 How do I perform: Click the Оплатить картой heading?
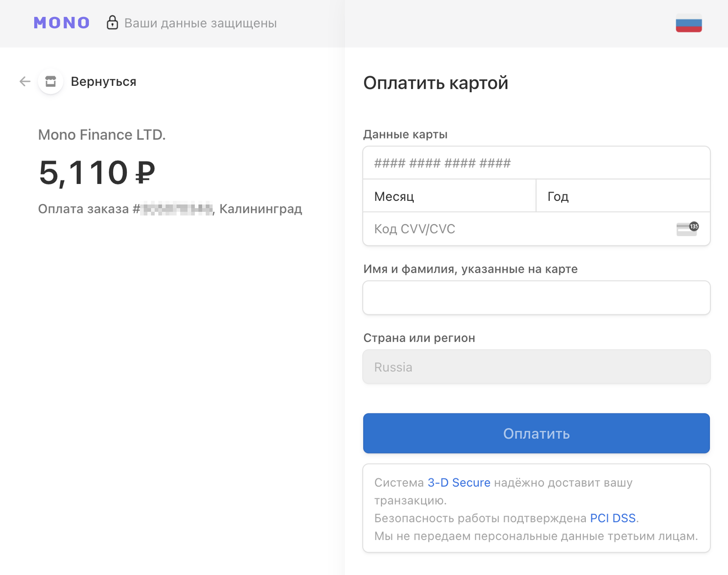pos(435,83)
